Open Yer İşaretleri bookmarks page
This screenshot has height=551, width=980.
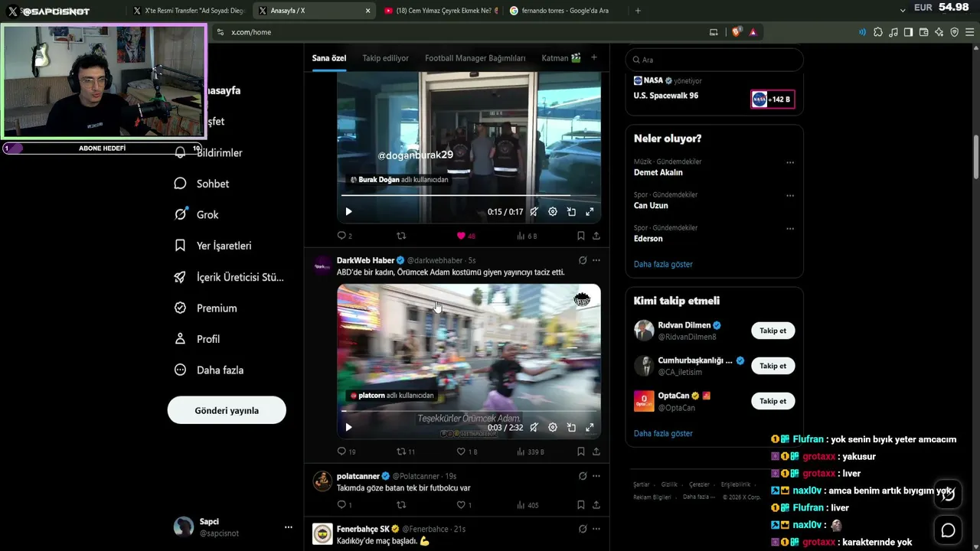click(213, 246)
